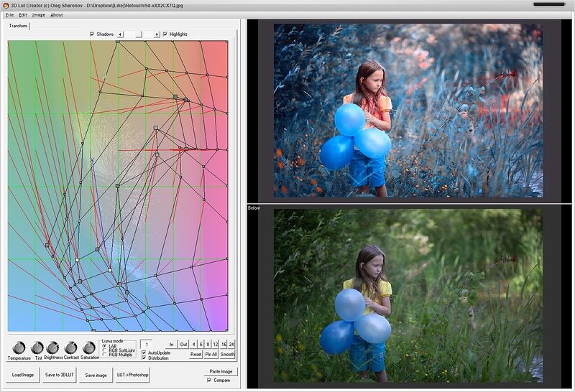
Task: Click Save to 3DLUT button
Action: pos(60,375)
